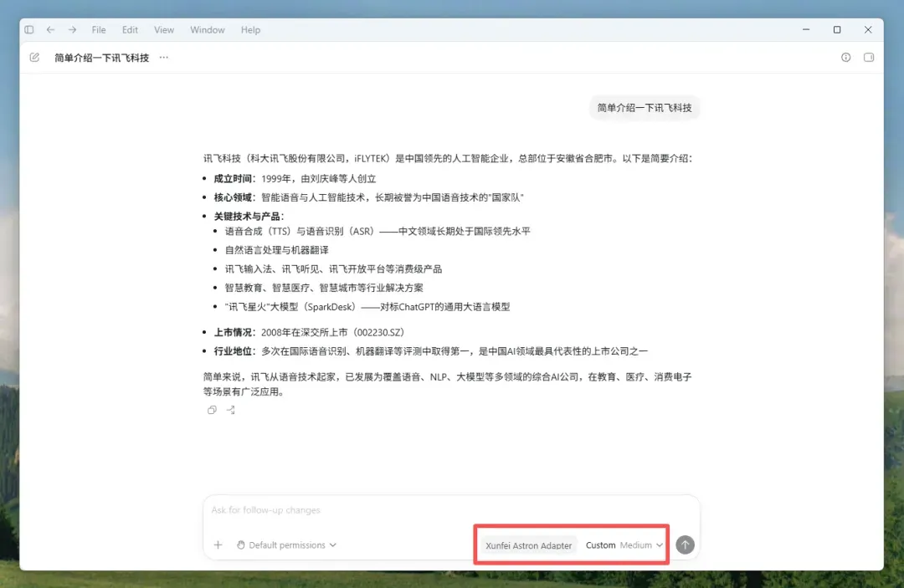This screenshot has height=588, width=904.
Task: Click the line about TTS and ASR
Action: click(x=378, y=231)
